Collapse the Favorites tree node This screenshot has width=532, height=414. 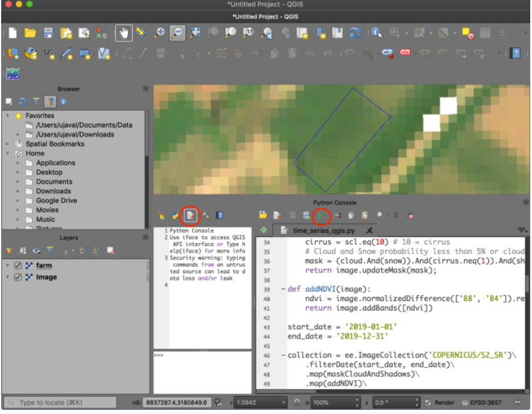8,116
